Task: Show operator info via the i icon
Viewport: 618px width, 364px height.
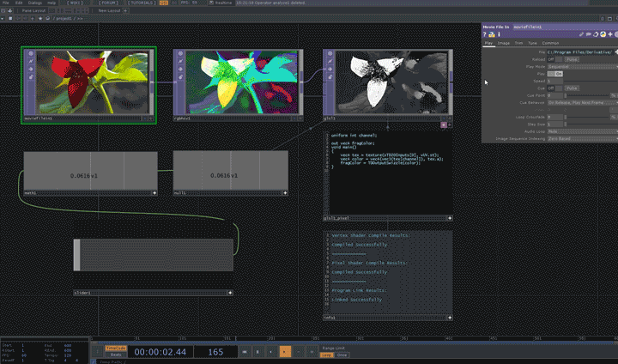Action: pyautogui.click(x=499, y=34)
